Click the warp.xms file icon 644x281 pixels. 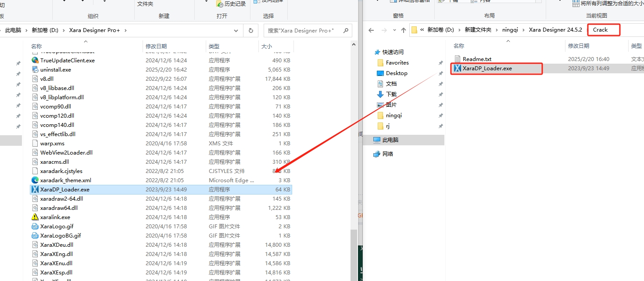(35, 143)
